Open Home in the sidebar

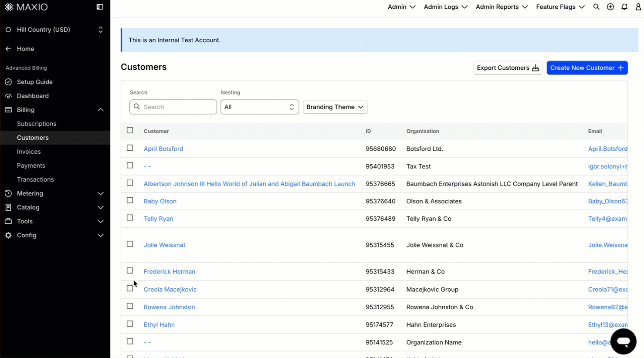(x=25, y=49)
